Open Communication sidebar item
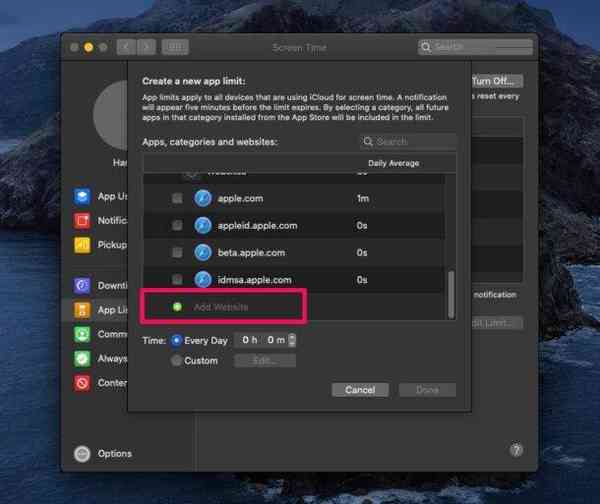The image size is (600, 504). [100, 334]
